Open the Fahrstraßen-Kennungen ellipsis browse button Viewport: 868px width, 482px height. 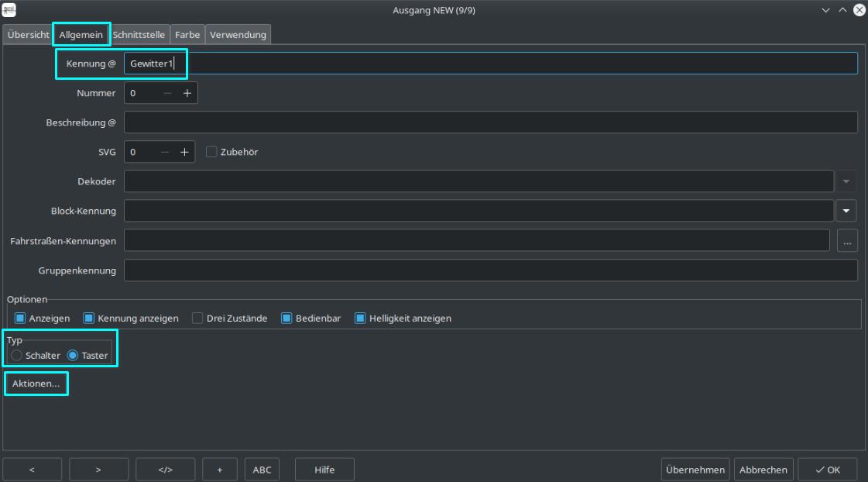[847, 241]
